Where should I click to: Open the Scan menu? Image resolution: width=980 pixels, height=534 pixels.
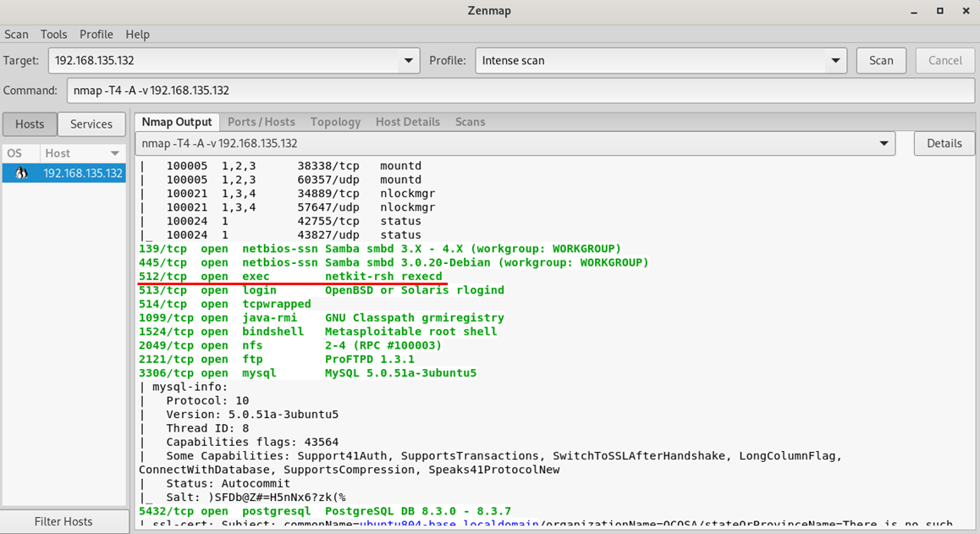point(16,35)
